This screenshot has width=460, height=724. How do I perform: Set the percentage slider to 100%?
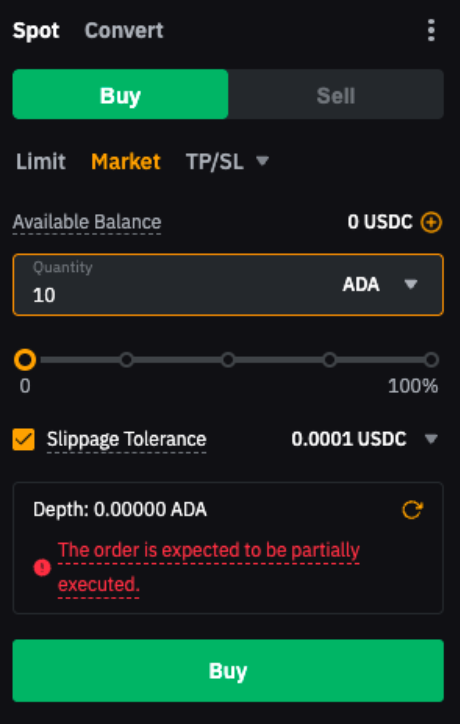pyautogui.click(x=431, y=360)
